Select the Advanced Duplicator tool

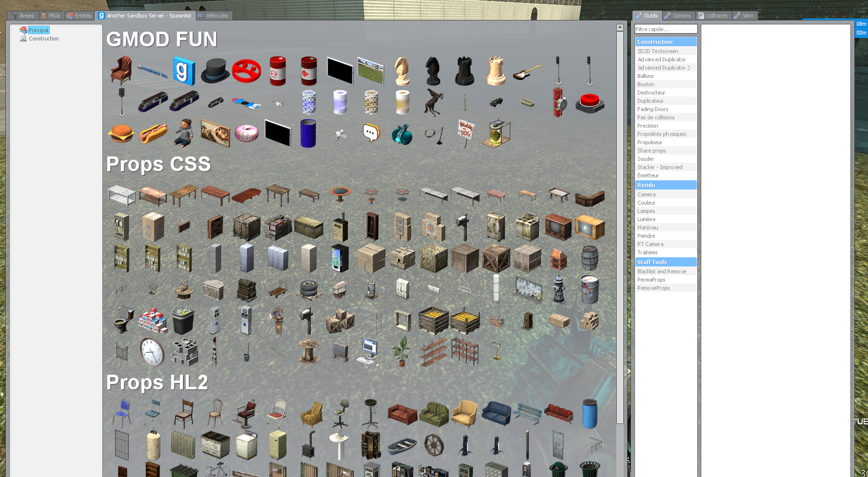click(662, 59)
